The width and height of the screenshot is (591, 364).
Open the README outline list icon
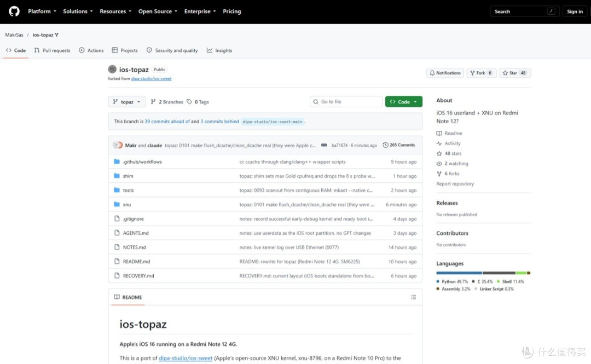[414, 297]
